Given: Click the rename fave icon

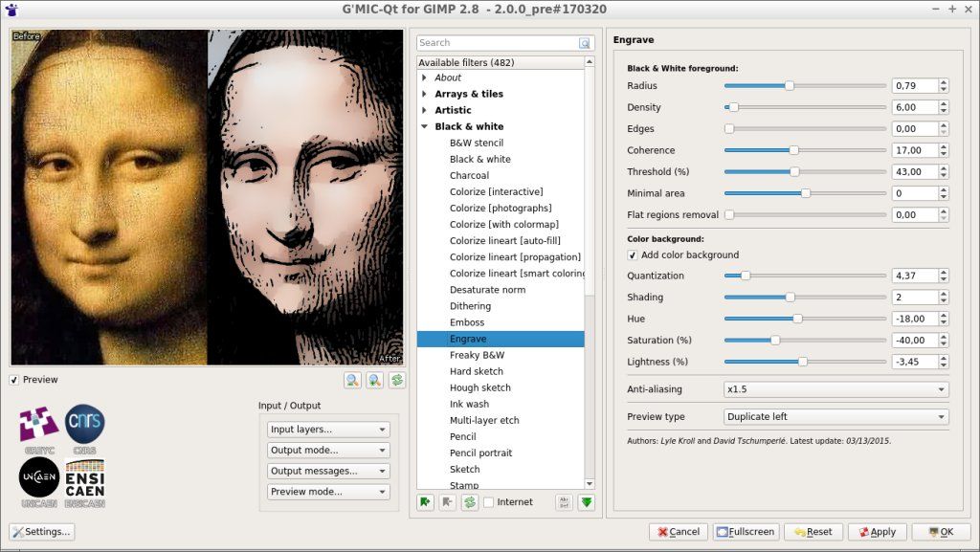Looking at the screenshot, I should tap(565, 502).
